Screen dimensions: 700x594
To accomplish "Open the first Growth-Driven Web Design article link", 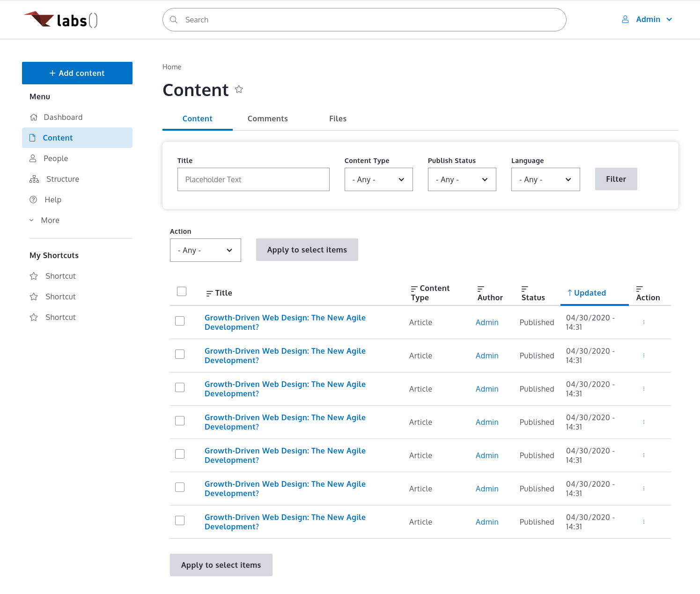I will click(285, 322).
